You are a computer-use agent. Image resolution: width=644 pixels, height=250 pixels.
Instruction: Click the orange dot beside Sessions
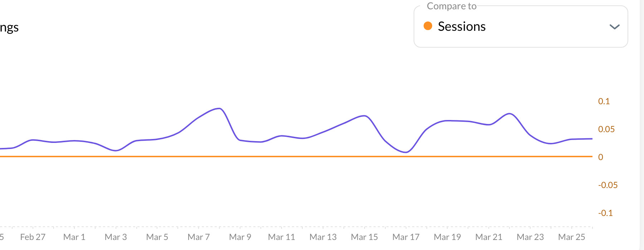point(428,26)
